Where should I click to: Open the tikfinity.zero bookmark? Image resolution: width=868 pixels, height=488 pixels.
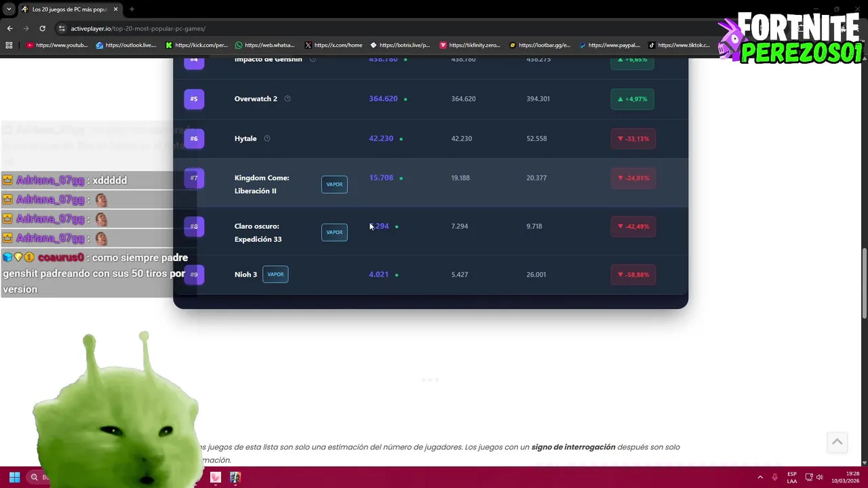[x=470, y=45]
